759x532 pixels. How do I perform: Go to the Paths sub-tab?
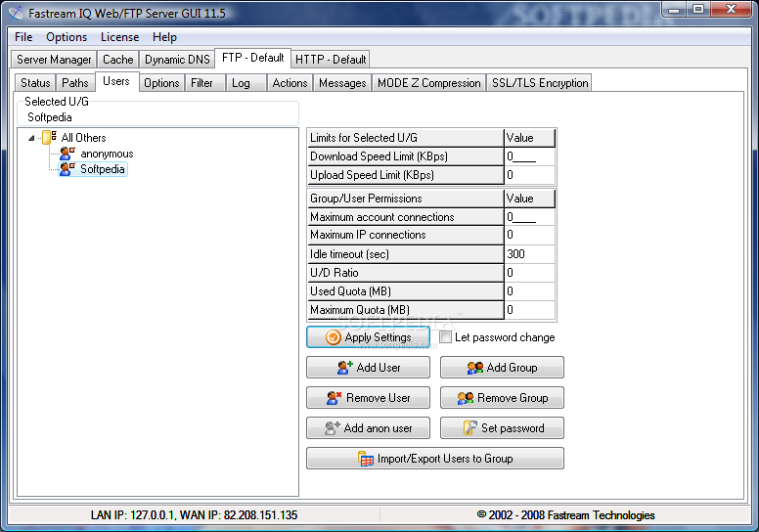tap(75, 83)
